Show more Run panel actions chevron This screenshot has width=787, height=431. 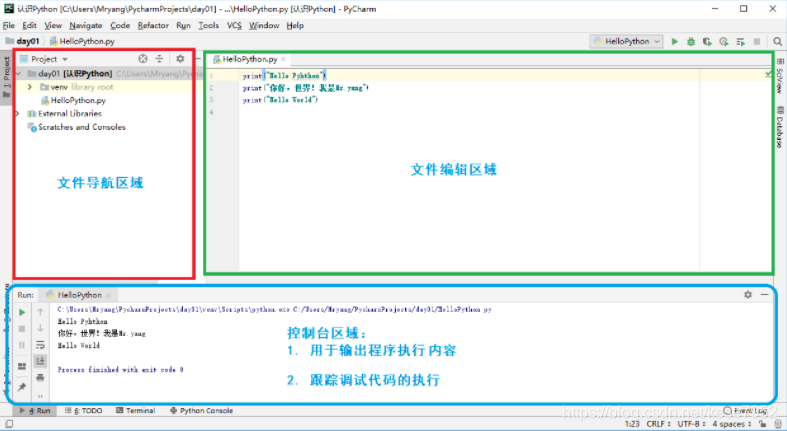click(40, 396)
